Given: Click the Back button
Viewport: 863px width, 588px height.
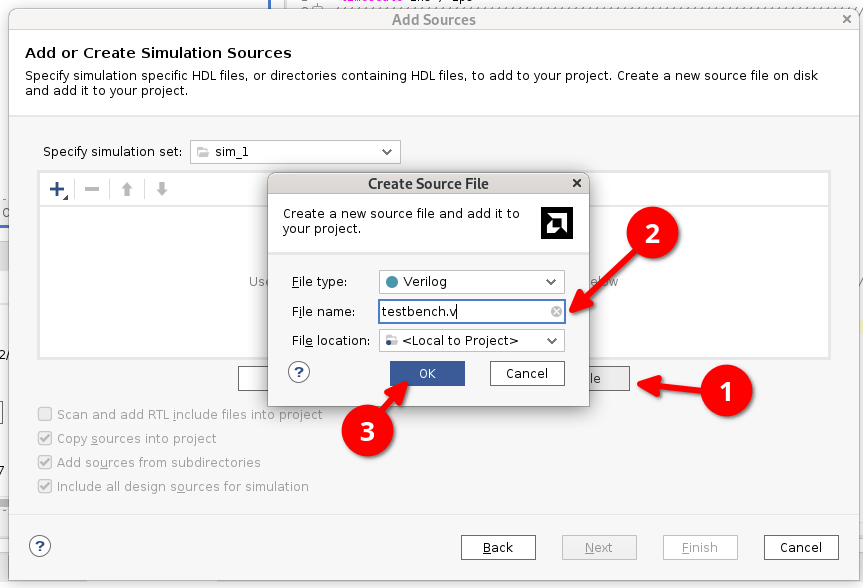Looking at the screenshot, I should 498,547.
